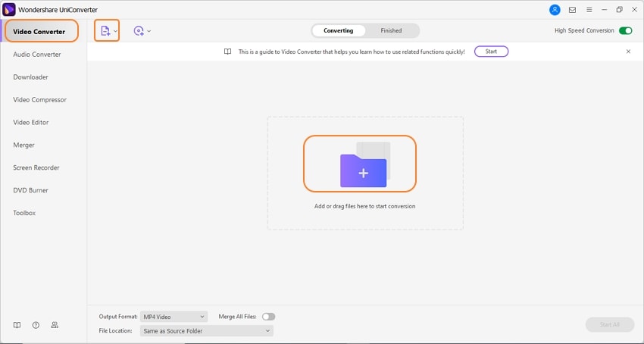Image resolution: width=644 pixels, height=344 pixels.
Task: Open the mail message icon
Action: [572, 10]
